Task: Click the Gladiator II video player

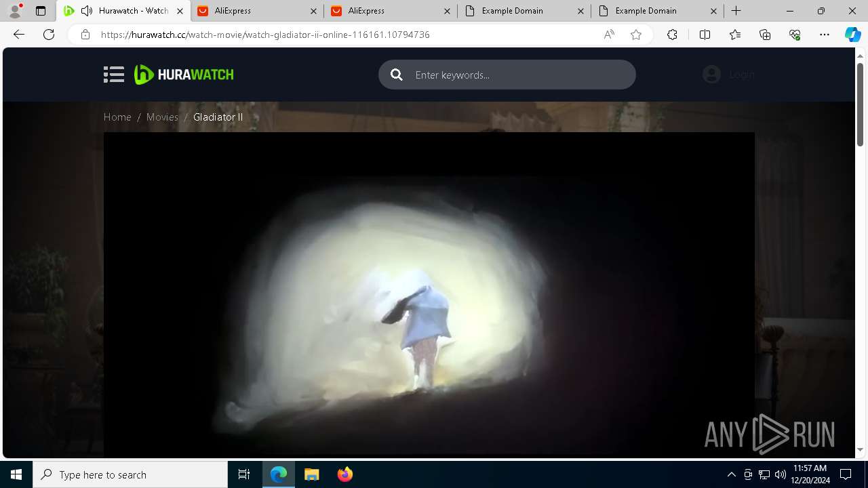Action: 429,295
